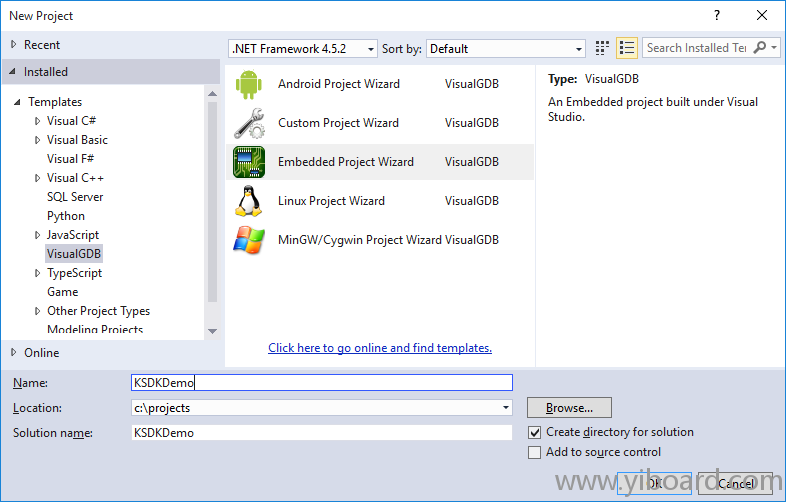Image resolution: width=786 pixels, height=502 pixels.
Task: Open the Sort by Default dropdown
Action: point(506,49)
